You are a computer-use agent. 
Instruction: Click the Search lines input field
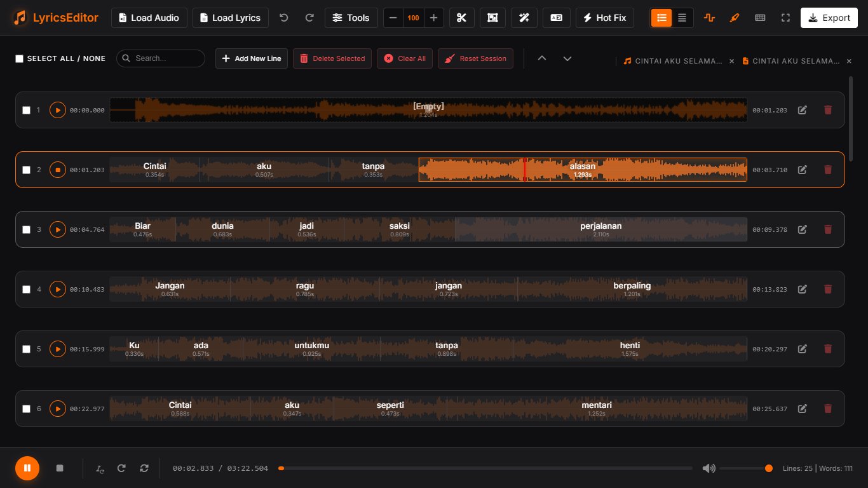coord(161,58)
